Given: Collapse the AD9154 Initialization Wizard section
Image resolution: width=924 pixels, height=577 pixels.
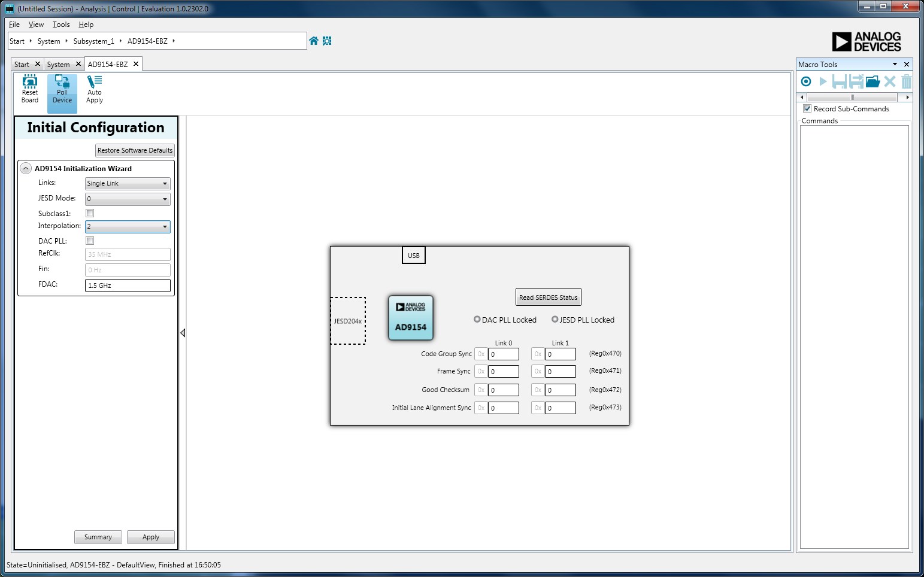Looking at the screenshot, I should click(26, 169).
